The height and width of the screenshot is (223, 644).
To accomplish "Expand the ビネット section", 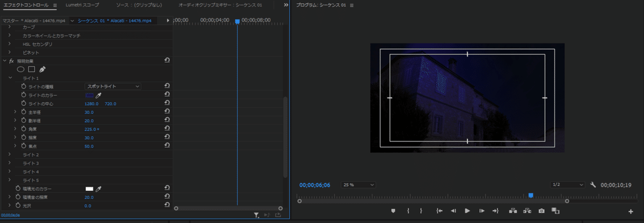I will [x=10, y=53].
